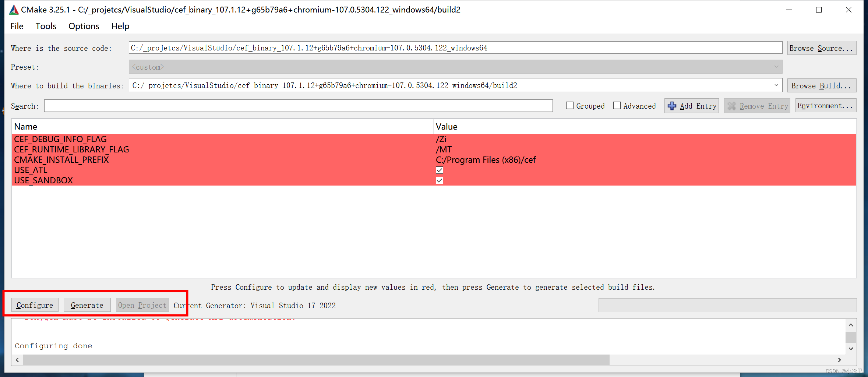The width and height of the screenshot is (868, 377).
Task: Click the Browse Build button
Action: 822,85
